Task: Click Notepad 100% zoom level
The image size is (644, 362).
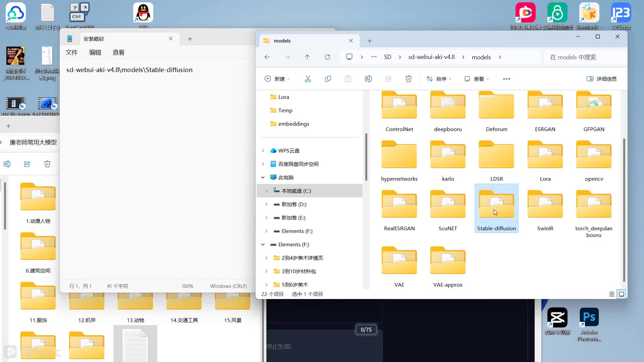Action: click(187, 286)
